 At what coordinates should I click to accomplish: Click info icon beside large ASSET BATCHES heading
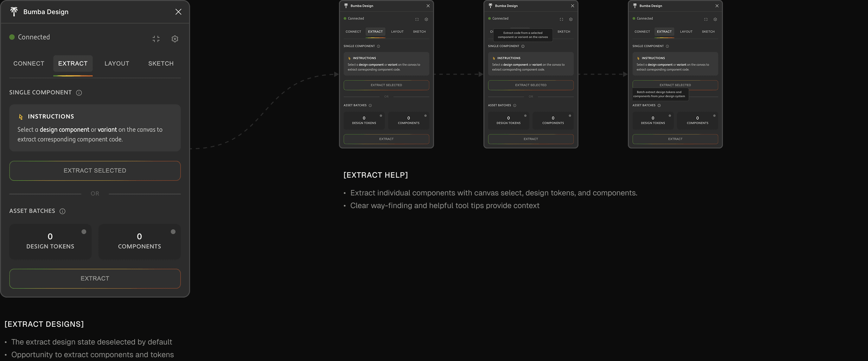(x=62, y=211)
